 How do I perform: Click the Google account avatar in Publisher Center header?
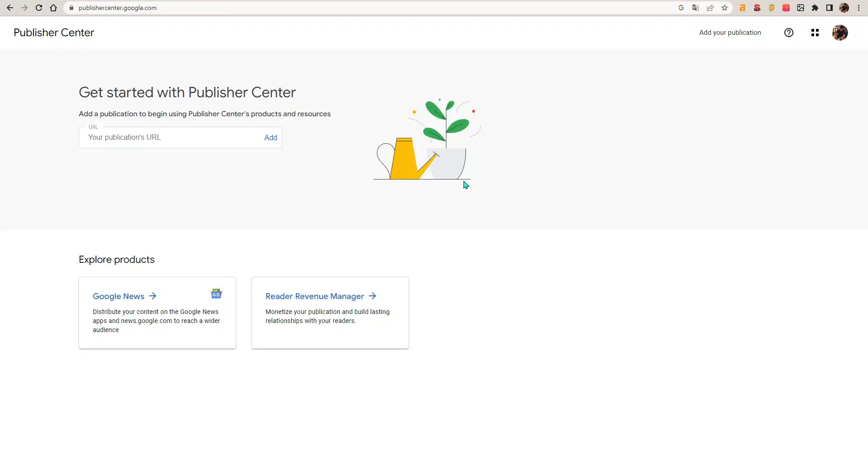click(840, 33)
